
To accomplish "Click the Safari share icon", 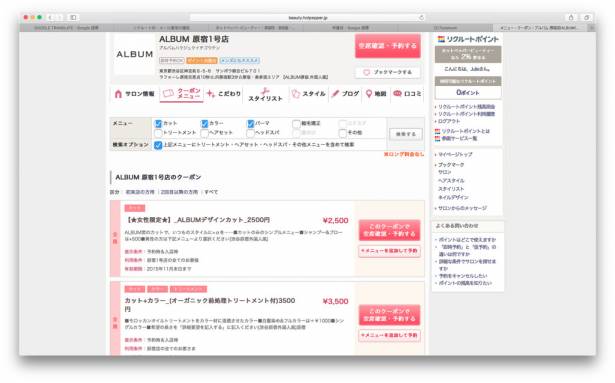I will point(571,17).
